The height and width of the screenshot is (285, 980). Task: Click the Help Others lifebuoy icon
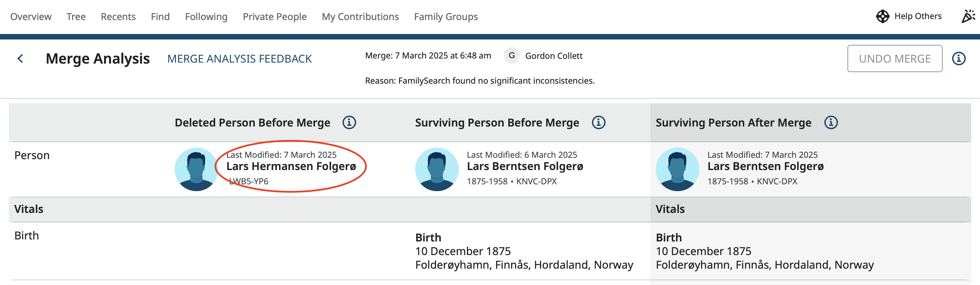(882, 16)
